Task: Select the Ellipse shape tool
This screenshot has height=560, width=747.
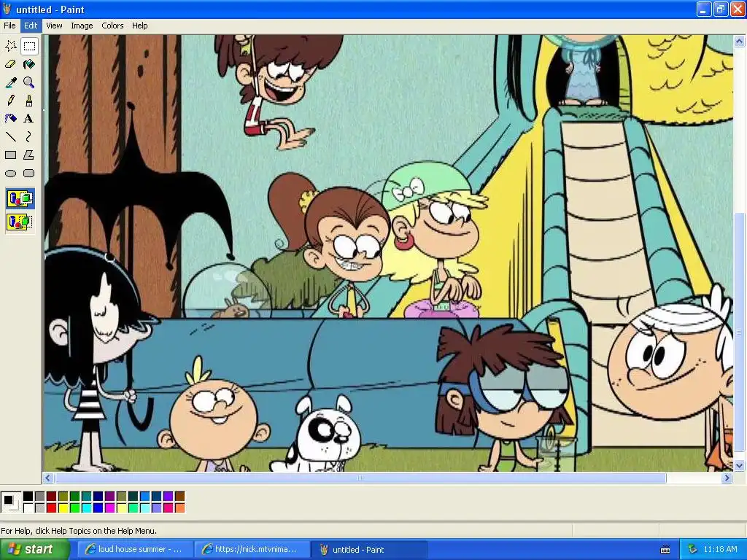Action: (10, 174)
